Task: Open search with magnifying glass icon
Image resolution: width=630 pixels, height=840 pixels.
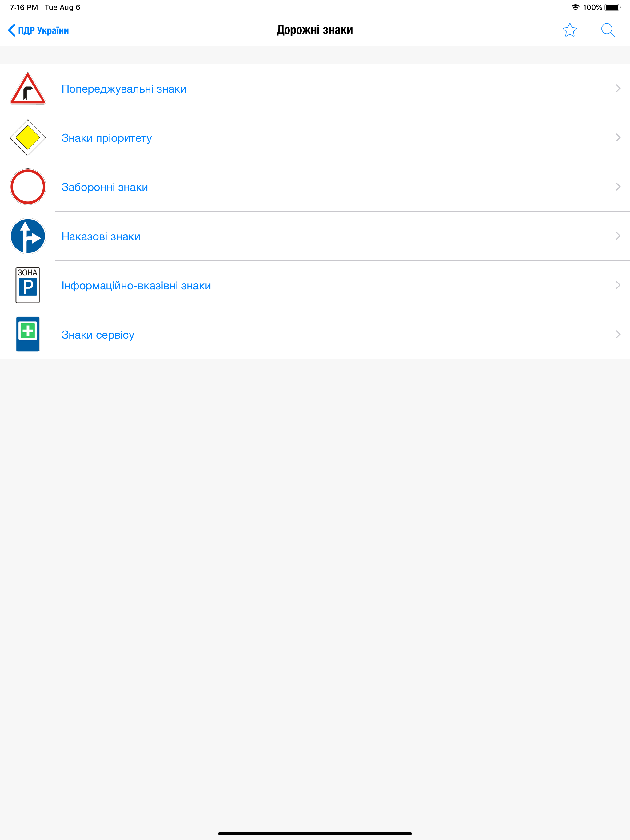Action: click(x=608, y=30)
